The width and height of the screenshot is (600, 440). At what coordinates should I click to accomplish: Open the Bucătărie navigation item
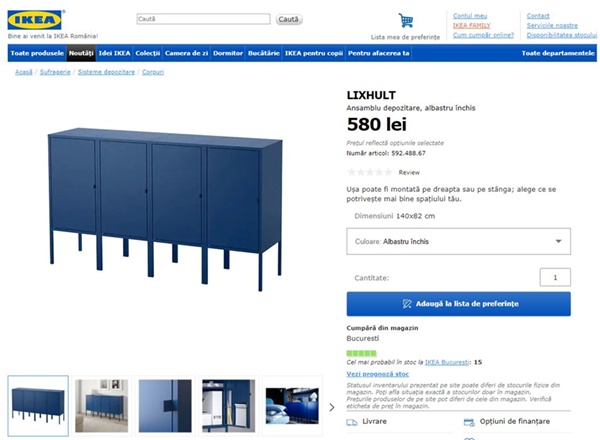[264, 53]
